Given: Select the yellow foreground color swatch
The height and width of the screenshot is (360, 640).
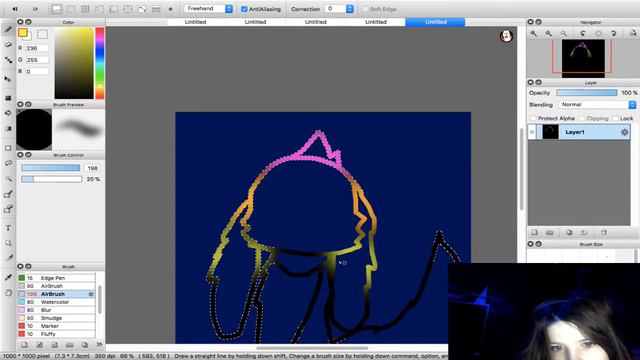Looking at the screenshot, I should tap(22, 33).
